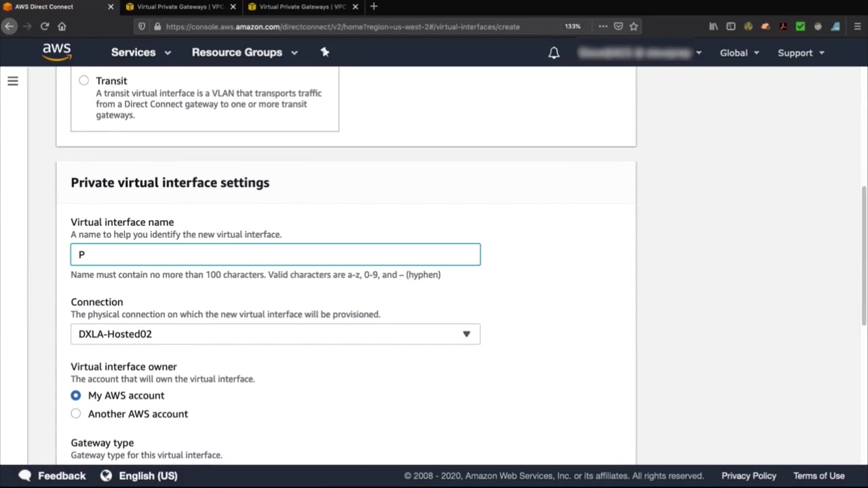Click the green checkmark extension icon
The height and width of the screenshot is (488, 868).
tap(800, 26)
